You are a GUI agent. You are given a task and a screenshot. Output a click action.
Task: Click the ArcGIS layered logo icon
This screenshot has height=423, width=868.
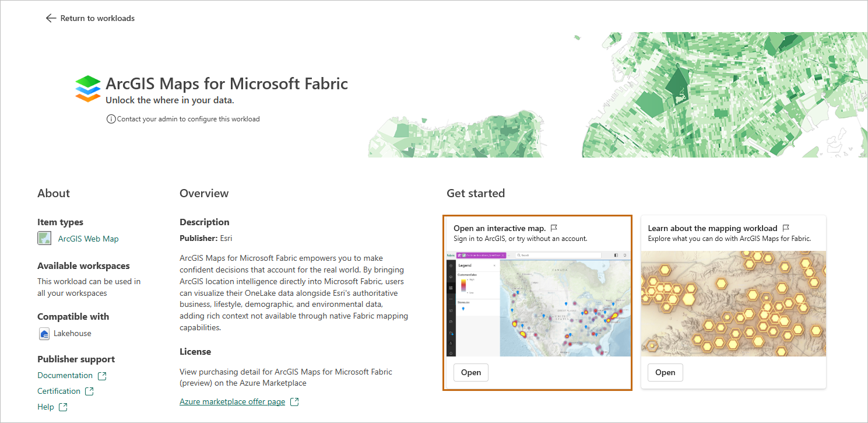(89, 89)
